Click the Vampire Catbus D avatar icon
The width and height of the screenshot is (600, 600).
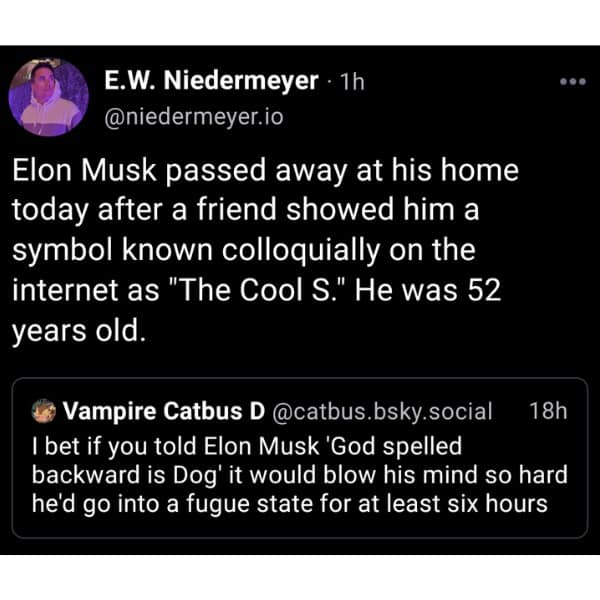pos(42,411)
